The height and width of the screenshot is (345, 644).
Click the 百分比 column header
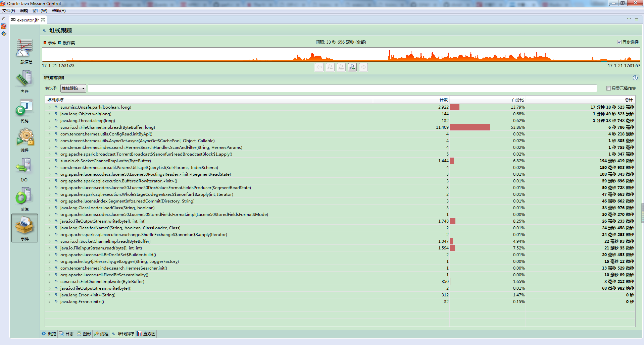click(x=517, y=100)
